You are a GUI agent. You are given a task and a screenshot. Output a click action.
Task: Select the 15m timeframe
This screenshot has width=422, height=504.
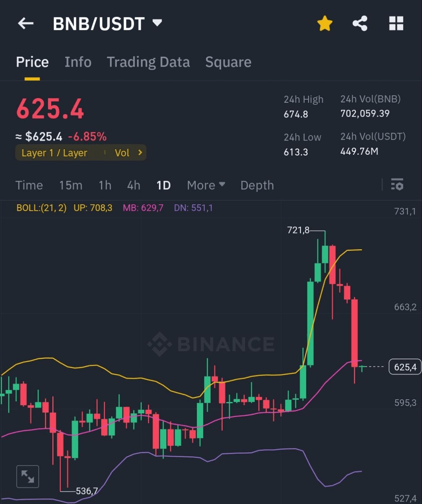click(70, 185)
